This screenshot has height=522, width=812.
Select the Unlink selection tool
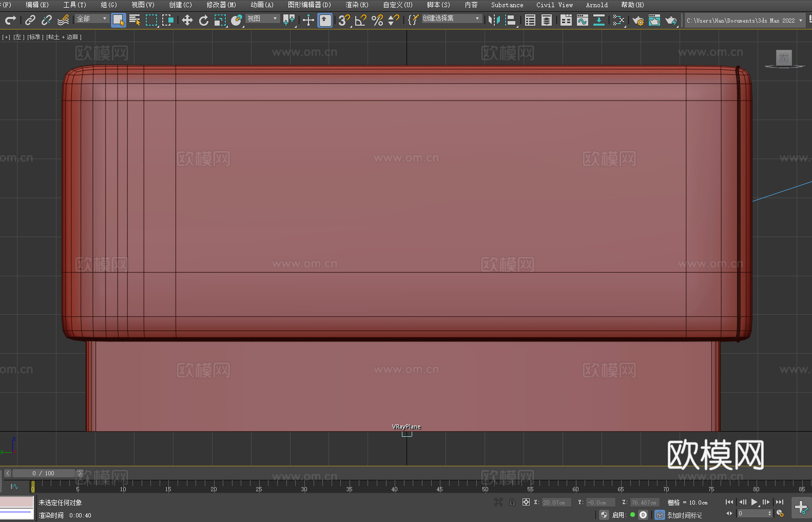tap(47, 20)
